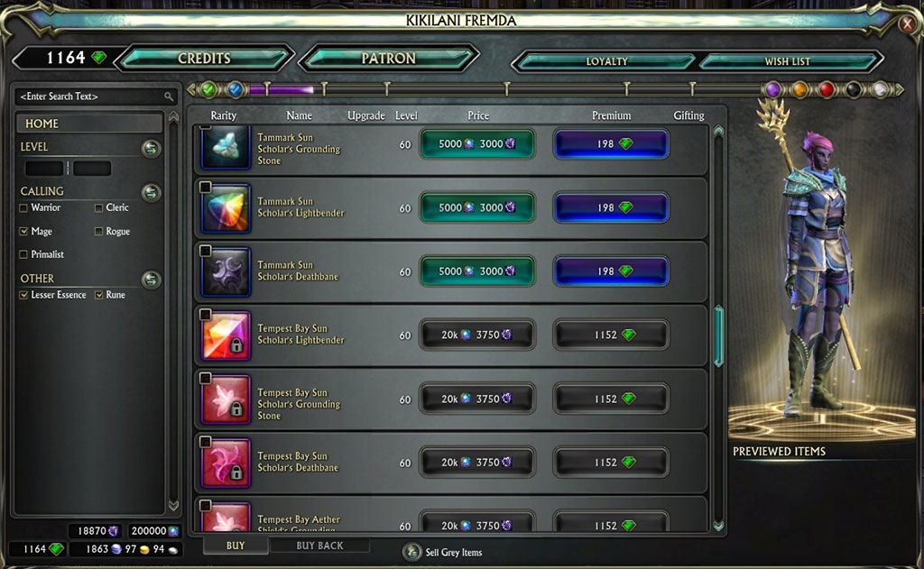Reset the Level filter with the refresh icon
924x569 pixels.
click(152, 148)
